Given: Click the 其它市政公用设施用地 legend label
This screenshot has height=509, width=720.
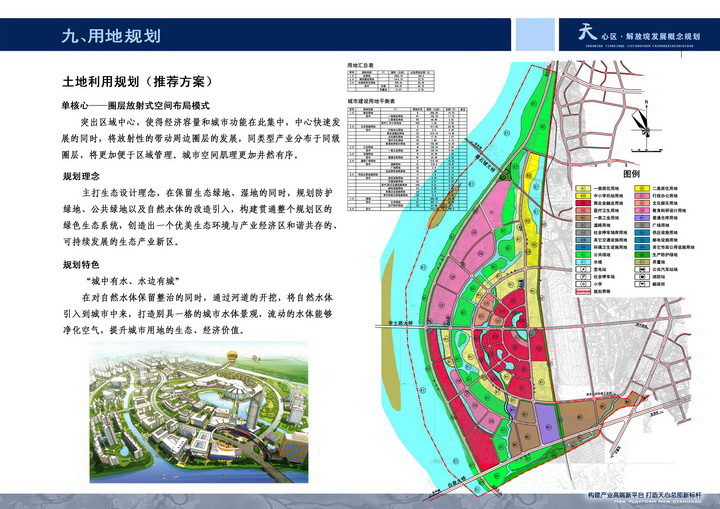Looking at the screenshot, I should [x=673, y=248].
